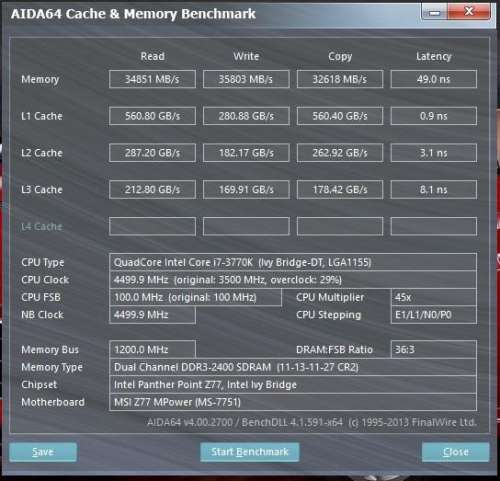Click the NB Clock 4499.9 MHz field
The height and width of the screenshot is (481, 500).
click(152, 315)
